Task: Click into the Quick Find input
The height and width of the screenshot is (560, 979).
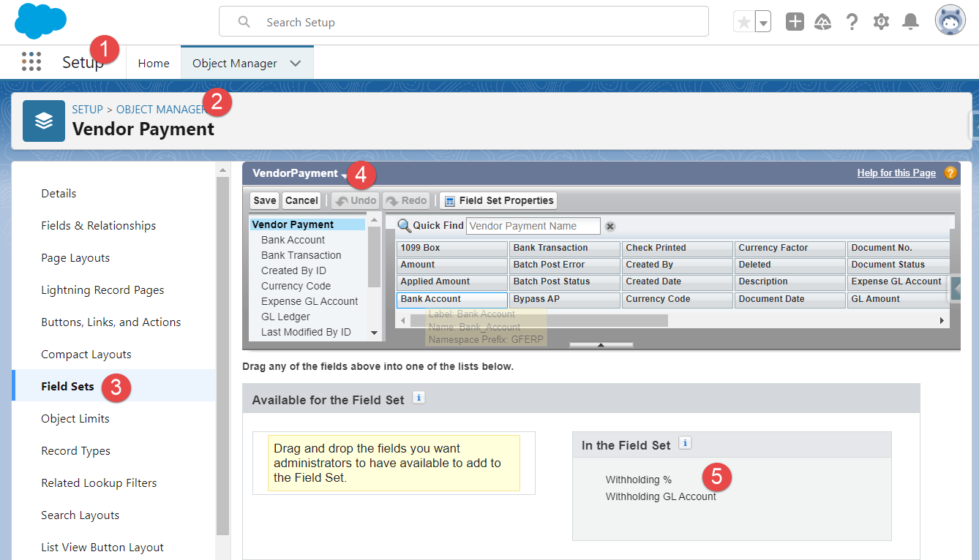Action: [x=533, y=226]
